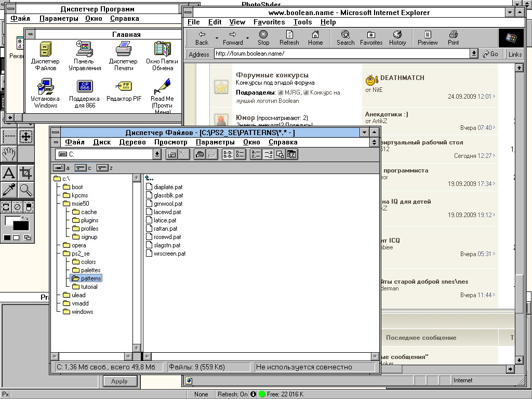Screen dimensions: 532x399
Task: Select the Crop tool
Action: [25, 172]
